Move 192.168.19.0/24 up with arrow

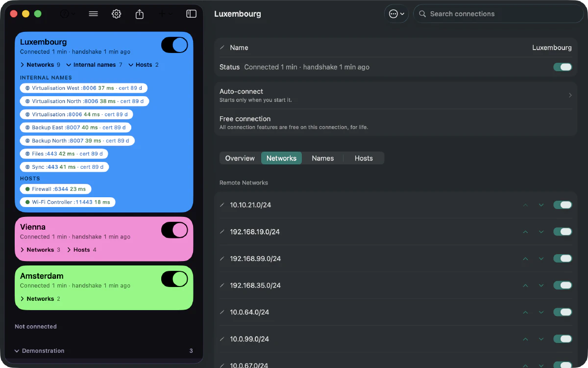(x=525, y=232)
